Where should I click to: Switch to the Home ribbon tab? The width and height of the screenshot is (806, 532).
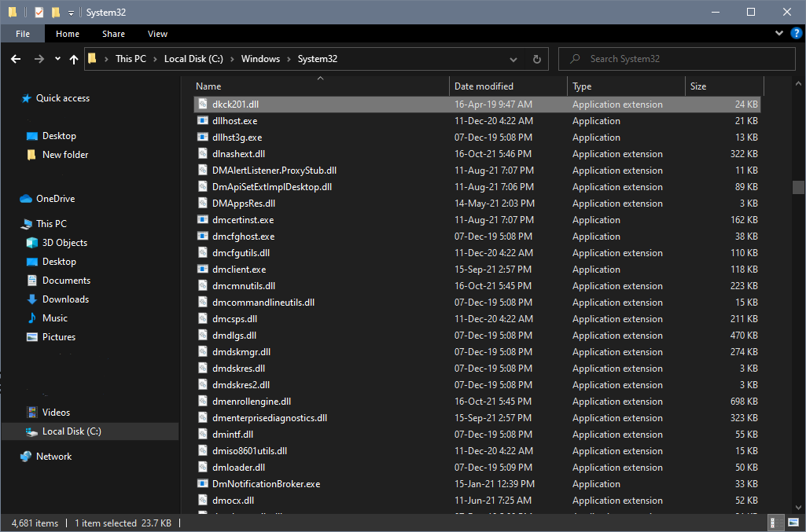(68, 34)
